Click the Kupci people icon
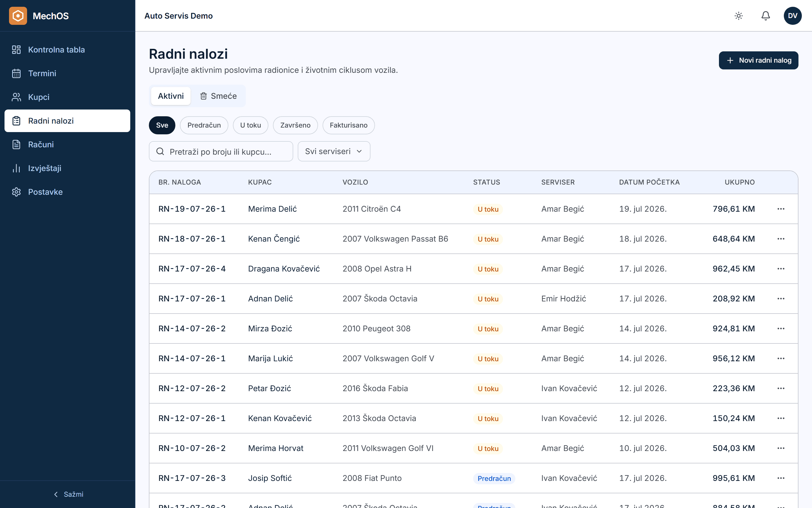 coord(16,97)
